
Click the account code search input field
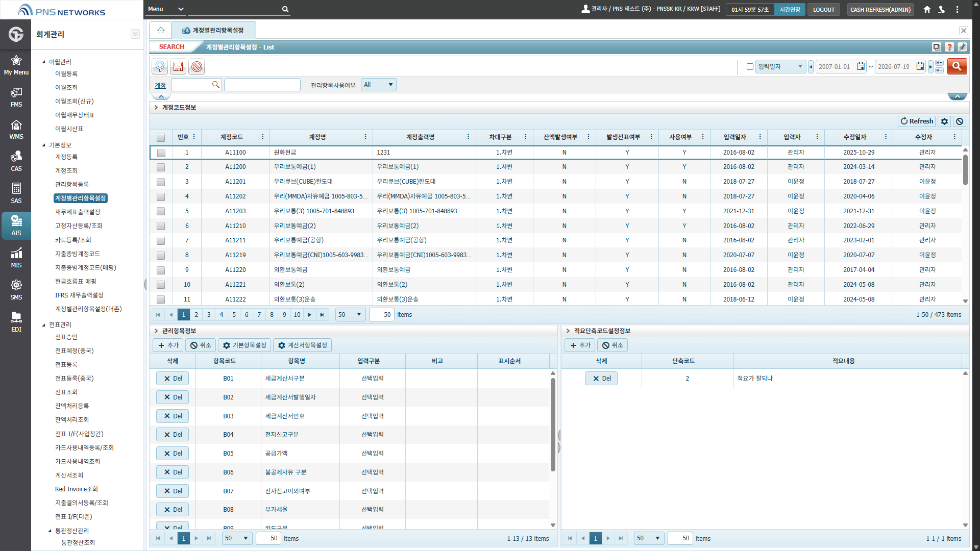pyautogui.click(x=192, y=85)
